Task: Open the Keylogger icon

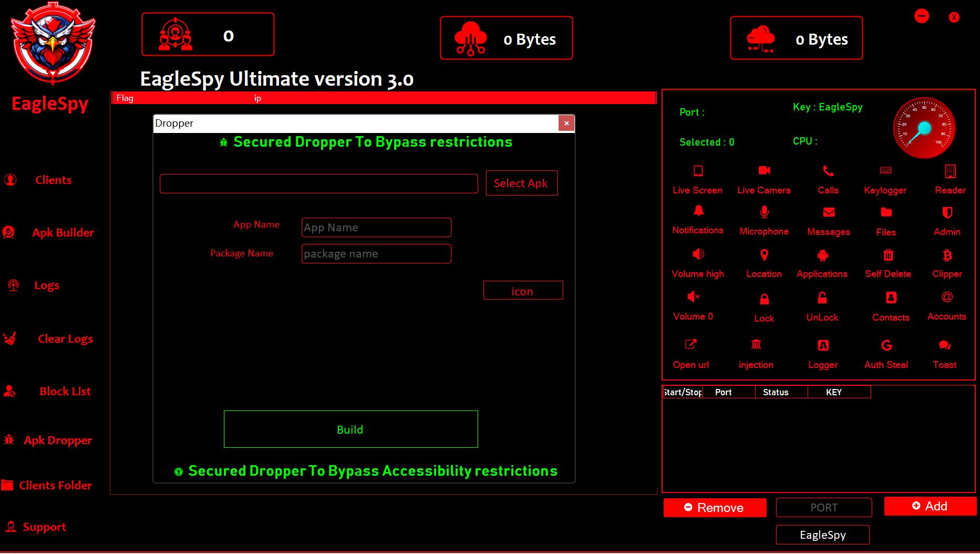Action: pyautogui.click(x=885, y=170)
